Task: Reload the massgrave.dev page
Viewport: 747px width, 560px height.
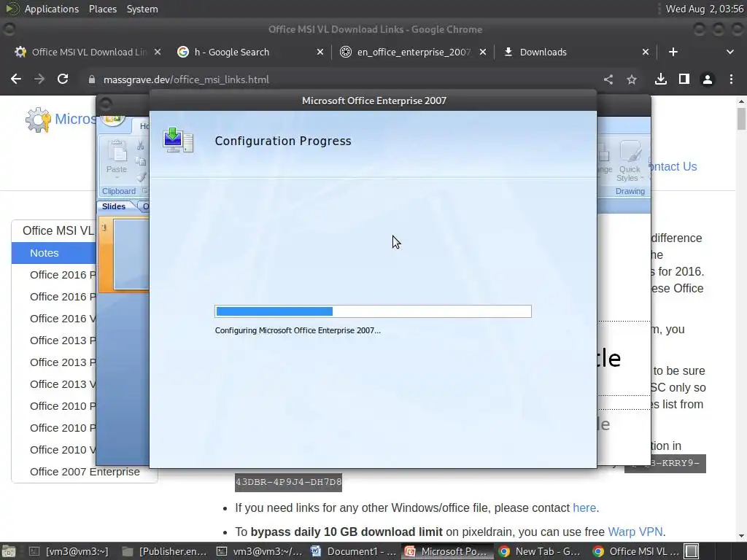Action: coord(63,79)
